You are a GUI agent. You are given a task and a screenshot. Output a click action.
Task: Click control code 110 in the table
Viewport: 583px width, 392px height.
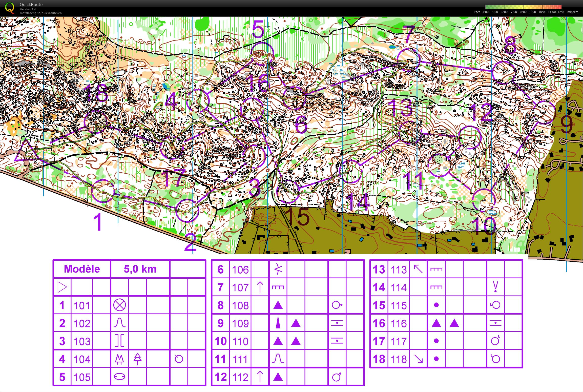click(240, 341)
